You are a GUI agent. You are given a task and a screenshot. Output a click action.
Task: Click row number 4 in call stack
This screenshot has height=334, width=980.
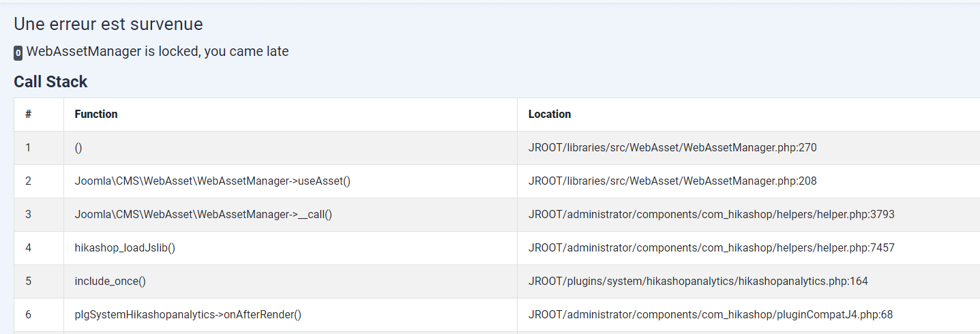(x=28, y=248)
